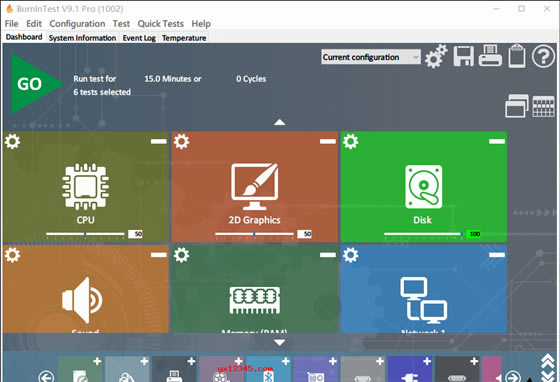Open Memory (RAM) test settings gear

[x=181, y=255]
